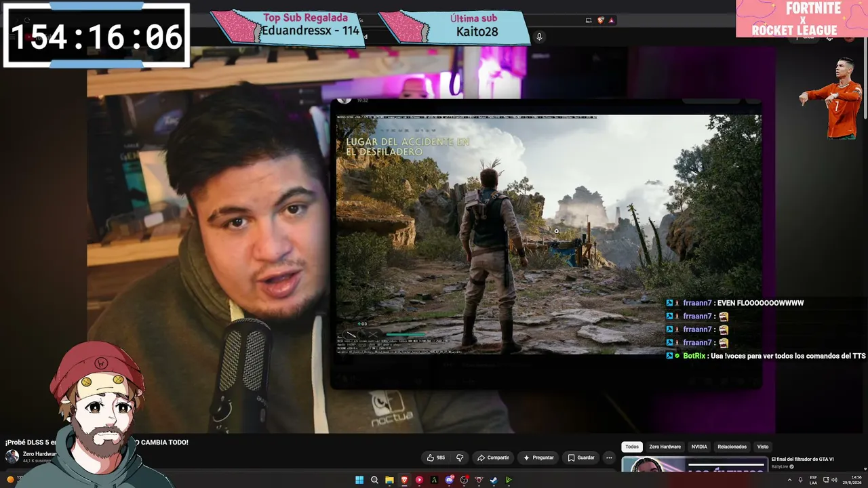868x488 pixels.
Task: Select the Visto filter chip
Action: [x=763, y=447]
